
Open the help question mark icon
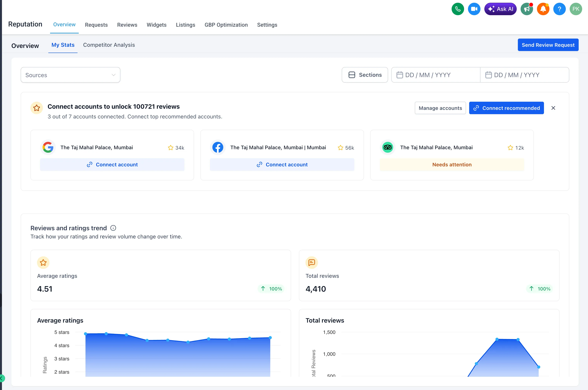point(559,9)
